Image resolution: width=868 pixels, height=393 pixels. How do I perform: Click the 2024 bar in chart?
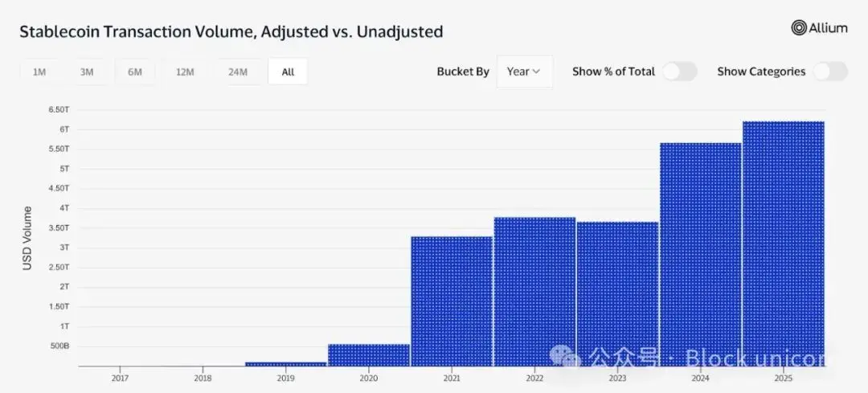[x=700, y=255]
